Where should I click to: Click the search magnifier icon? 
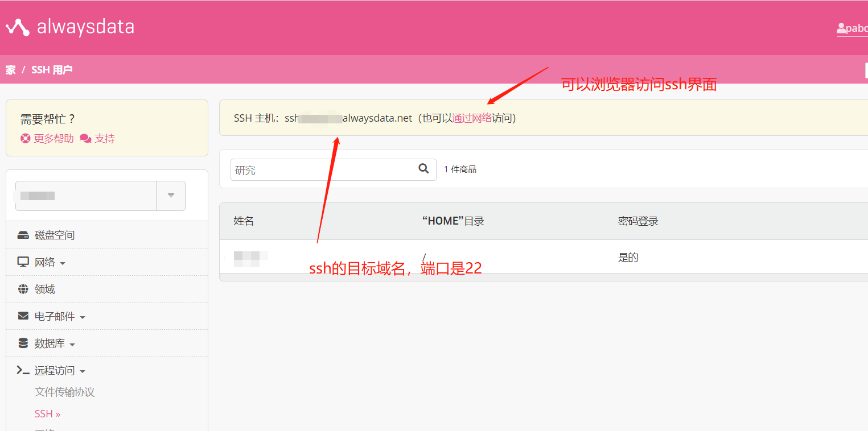tap(423, 168)
